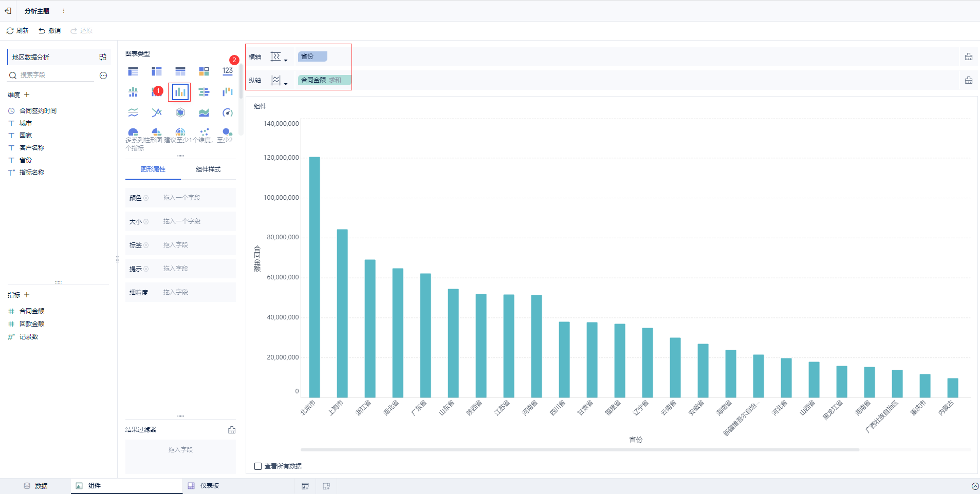Clear the result filter with eraser icon

[x=232, y=430]
